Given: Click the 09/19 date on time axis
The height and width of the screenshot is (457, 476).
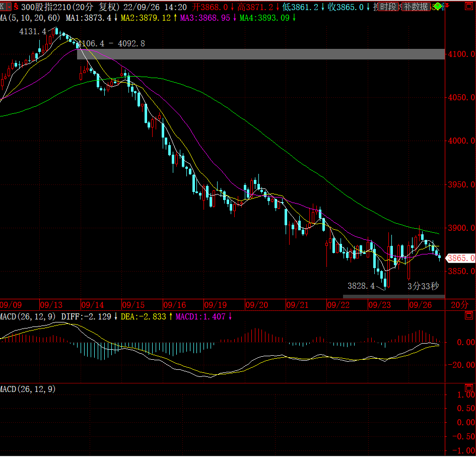Looking at the screenshot, I should coord(216,305).
